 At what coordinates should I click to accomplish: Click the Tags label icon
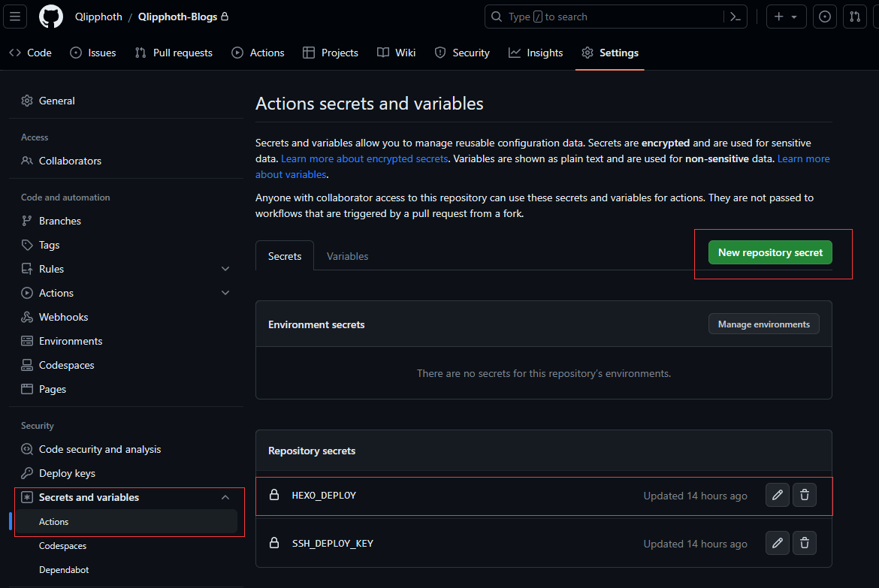click(x=27, y=245)
